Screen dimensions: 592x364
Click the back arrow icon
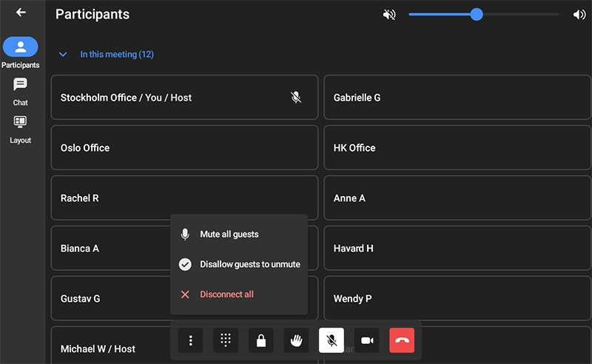(x=21, y=13)
